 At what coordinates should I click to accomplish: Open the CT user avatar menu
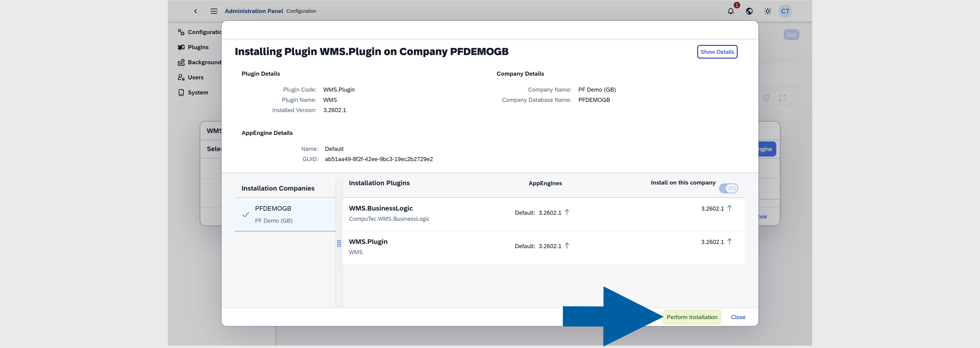coord(785,11)
